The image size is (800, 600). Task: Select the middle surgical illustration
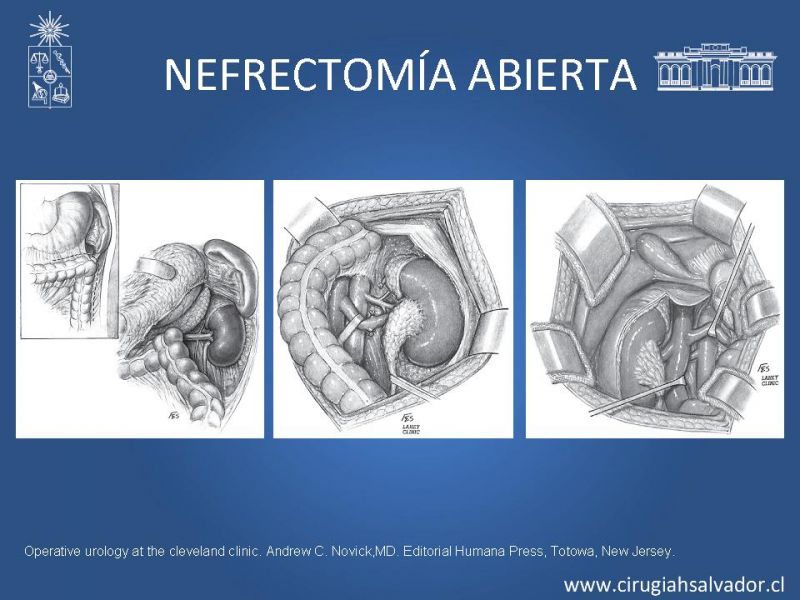(x=393, y=309)
